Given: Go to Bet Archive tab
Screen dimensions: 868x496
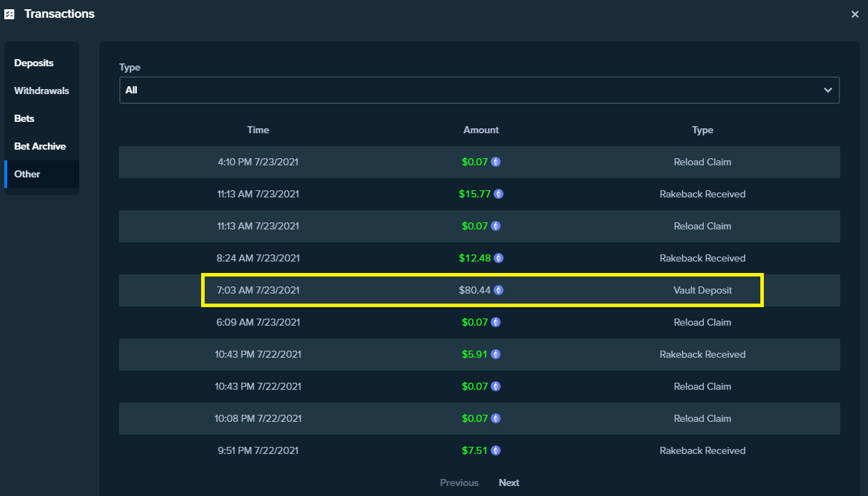Looking at the screenshot, I should pos(41,146).
